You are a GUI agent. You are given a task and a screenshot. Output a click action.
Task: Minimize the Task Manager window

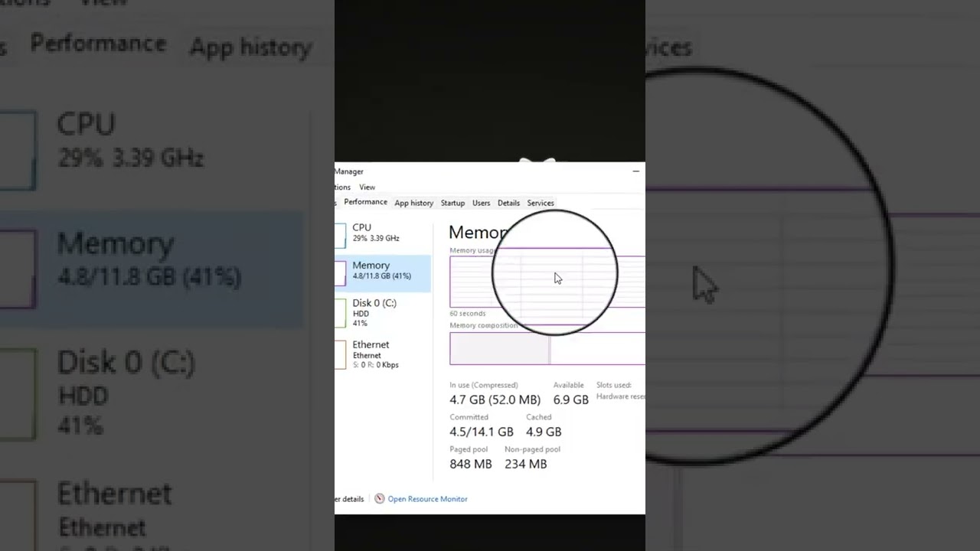click(635, 171)
